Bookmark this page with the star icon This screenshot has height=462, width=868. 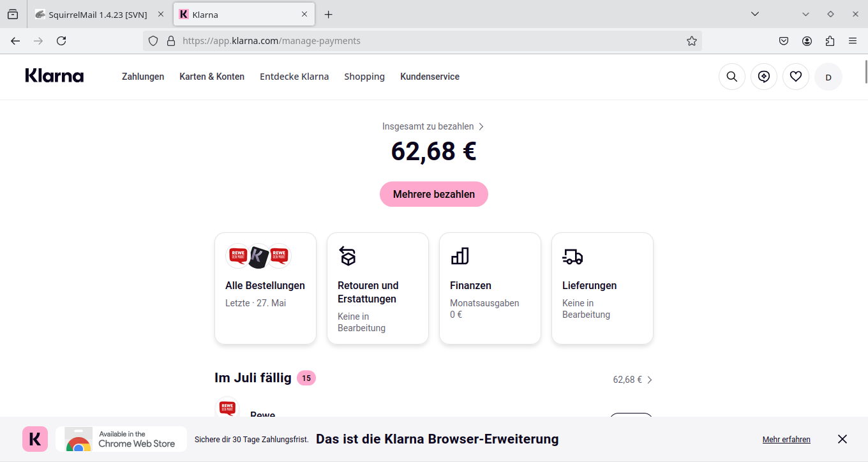(x=692, y=41)
